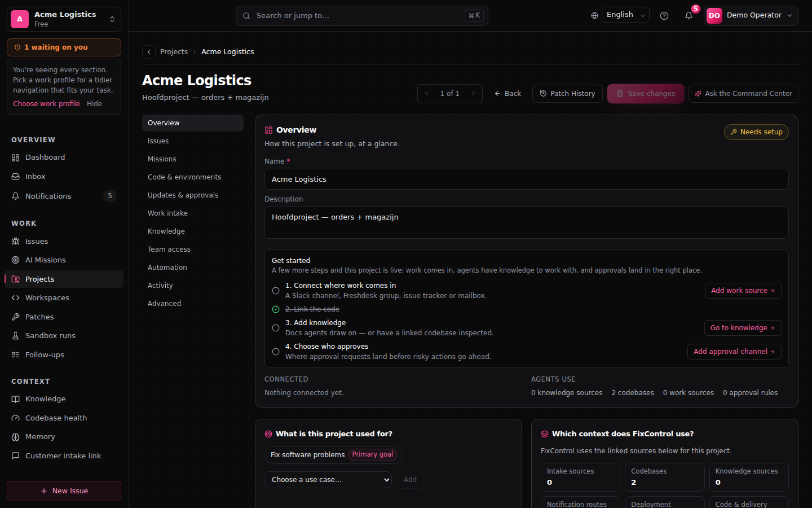Switch to the Automation tab

pos(193,268)
